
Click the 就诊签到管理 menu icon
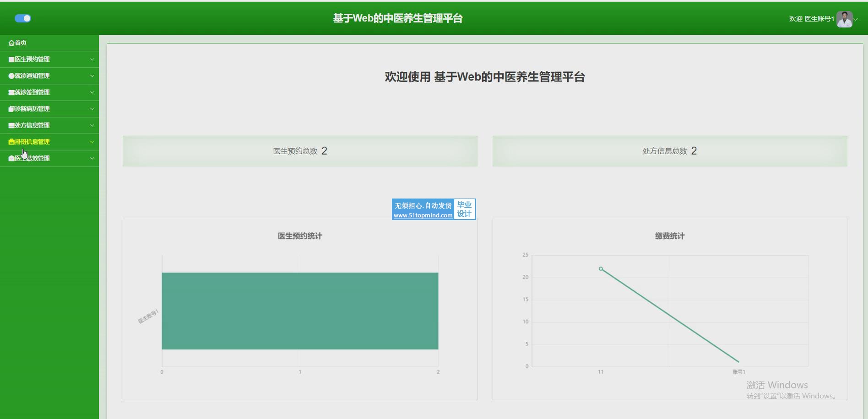click(11, 92)
